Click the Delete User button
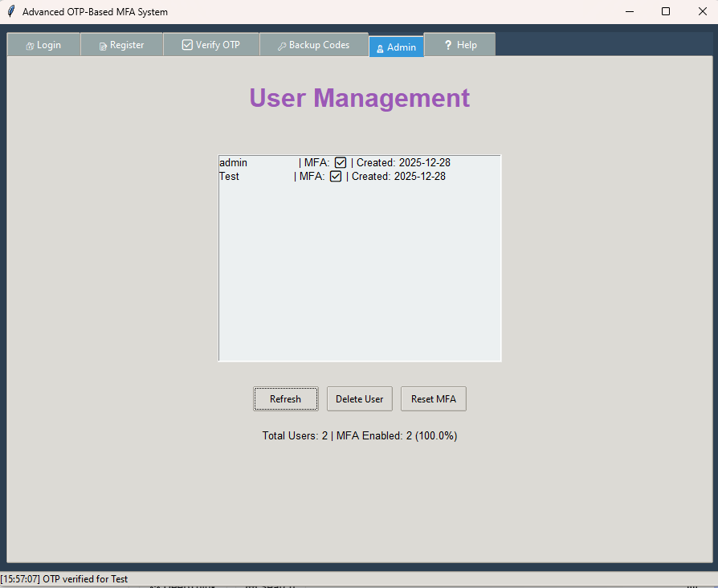 click(359, 399)
